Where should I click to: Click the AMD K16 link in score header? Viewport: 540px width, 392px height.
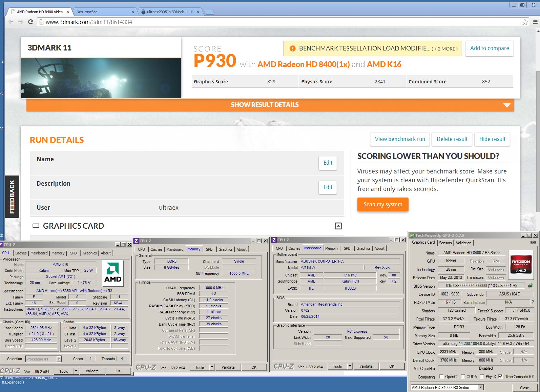pos(384,64)
